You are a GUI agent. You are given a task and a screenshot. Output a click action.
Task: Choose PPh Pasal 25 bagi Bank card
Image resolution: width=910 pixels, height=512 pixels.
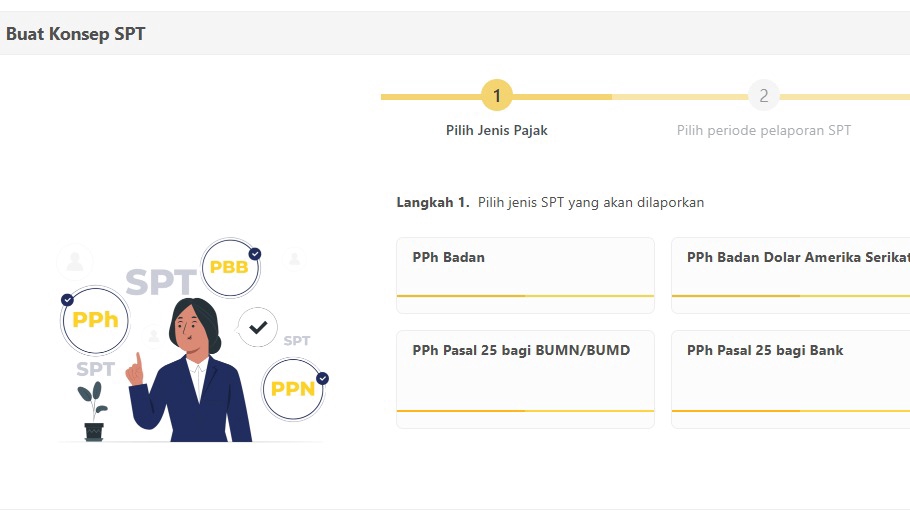tap(790, 379)
